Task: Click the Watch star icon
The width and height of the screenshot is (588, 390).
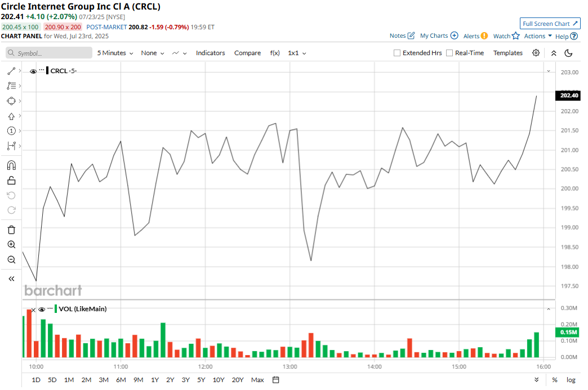Action: point(515,35)
